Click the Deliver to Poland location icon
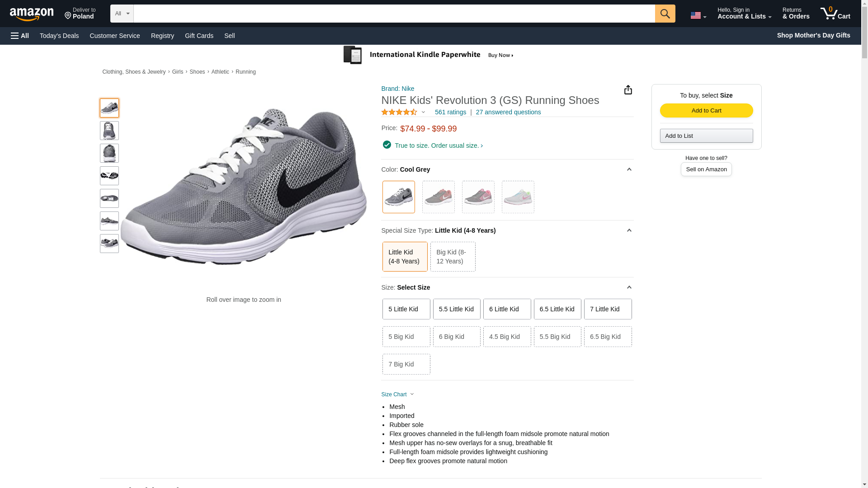The width and height of the screenshot is (868, 488). [x=68, y=16]
